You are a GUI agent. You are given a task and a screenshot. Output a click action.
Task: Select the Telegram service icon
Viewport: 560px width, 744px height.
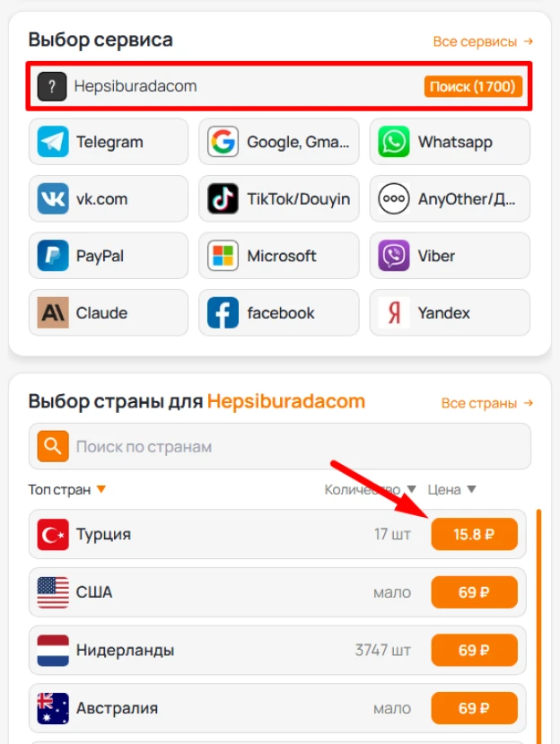[x=53, y=142]
